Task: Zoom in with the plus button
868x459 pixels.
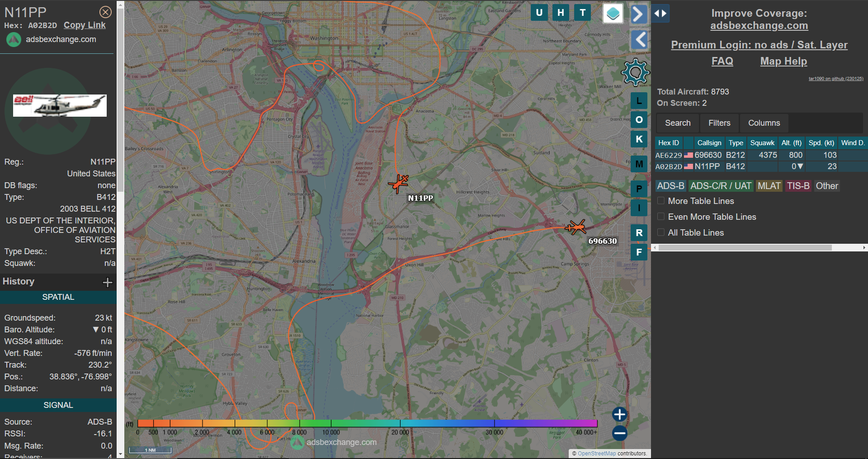Action: pos(619,414)
